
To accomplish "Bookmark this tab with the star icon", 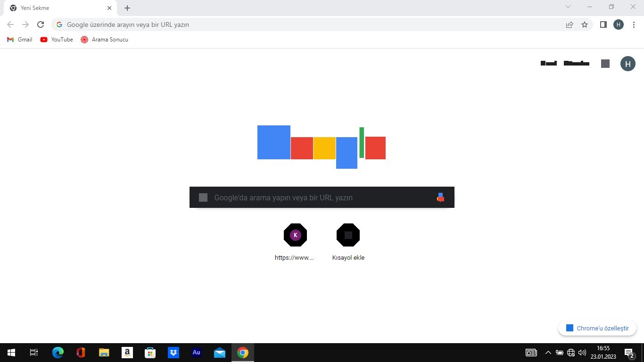I will pyautogui.click(x=585, y=25).
